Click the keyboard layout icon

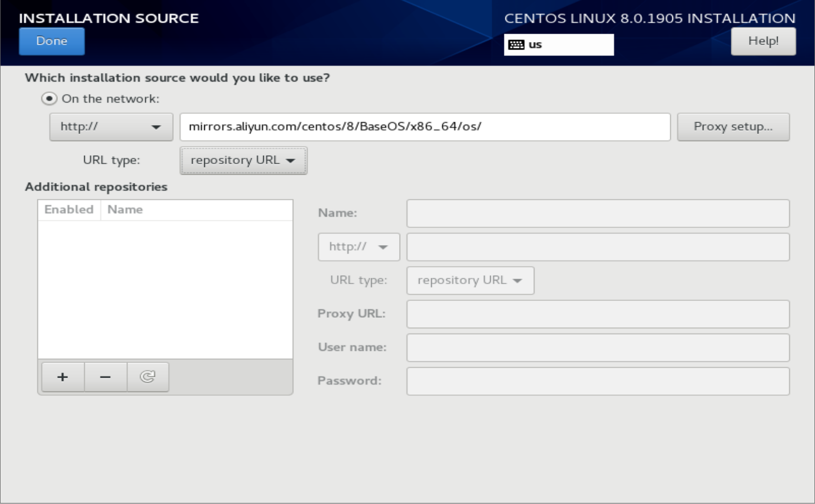[x=516, y=45]
